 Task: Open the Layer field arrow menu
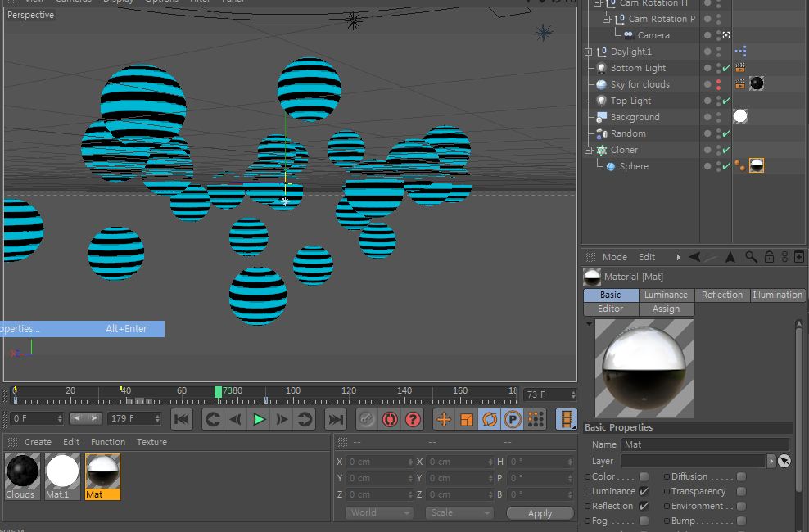(x=771, y=461)
